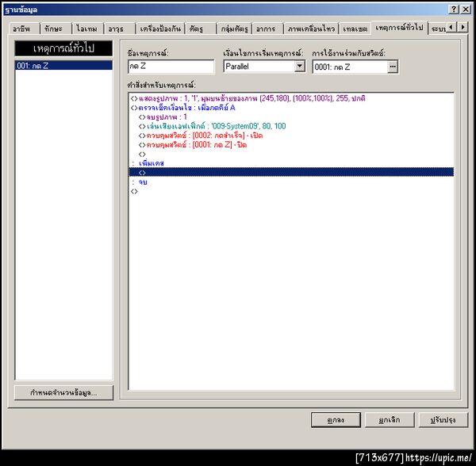Open the Parallel trigger dropdown
Image resolution: width=476 pixels, height=466 pixels.
coord(264,66)
